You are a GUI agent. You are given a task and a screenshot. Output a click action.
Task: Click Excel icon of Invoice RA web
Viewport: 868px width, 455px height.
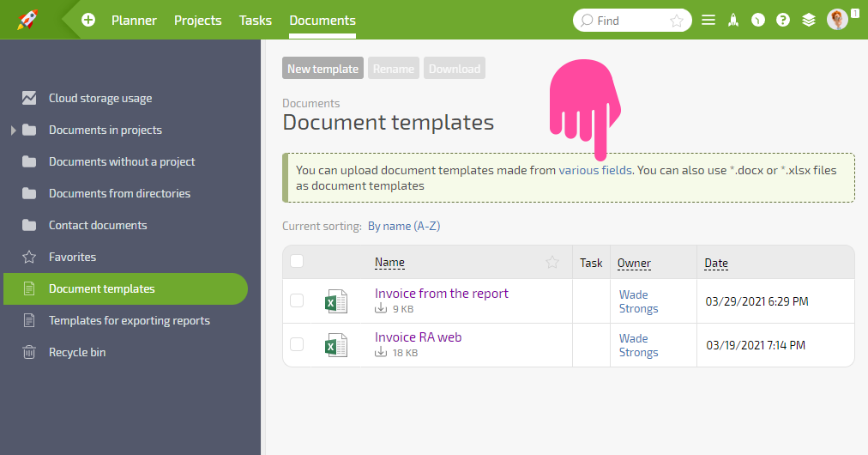coord(335,345)
